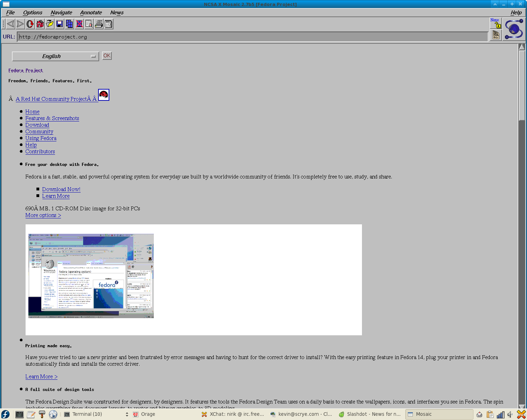The height and width of the screenshot is (420, 527).
Task: Follow the Features & Screenshots link
Action: 52,118
